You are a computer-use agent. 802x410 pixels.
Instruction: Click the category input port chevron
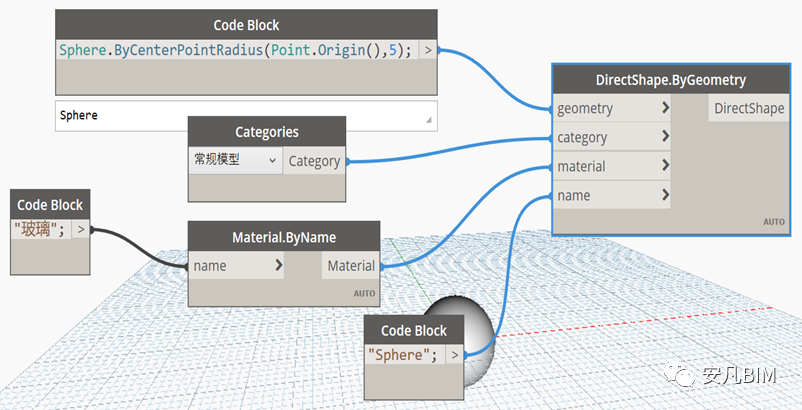click(x=666, y=137)
